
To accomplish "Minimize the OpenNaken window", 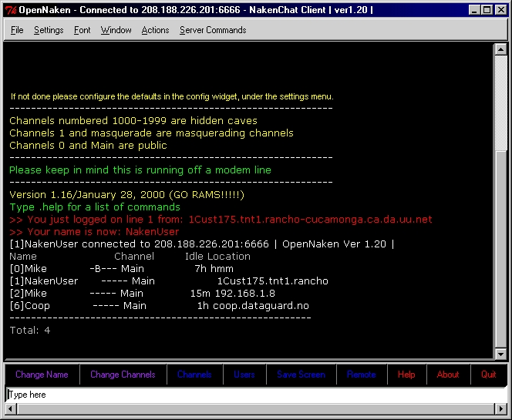I will point(474,10).
